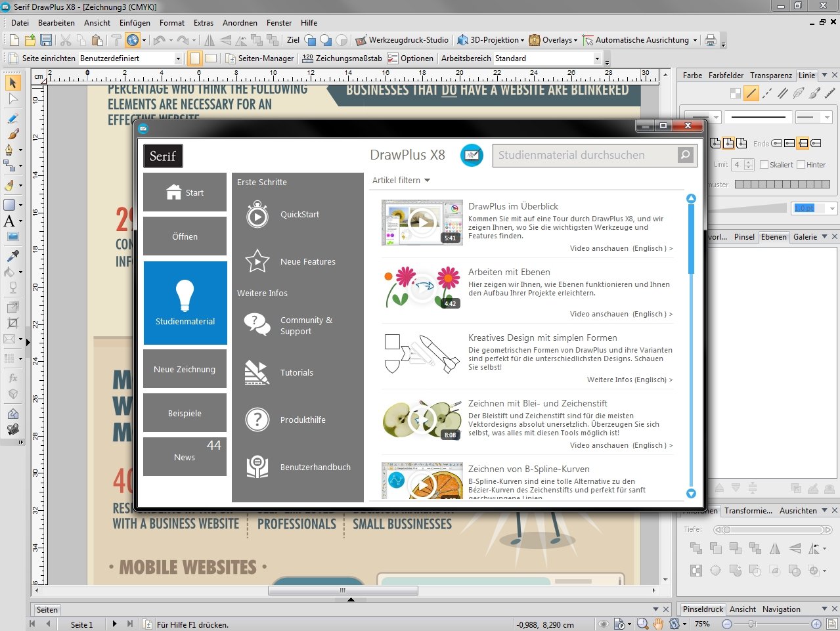This screenshot has width=840, height=631.
Task: Open the line end style dropdown in Linie panel
Action: (826, 118)
